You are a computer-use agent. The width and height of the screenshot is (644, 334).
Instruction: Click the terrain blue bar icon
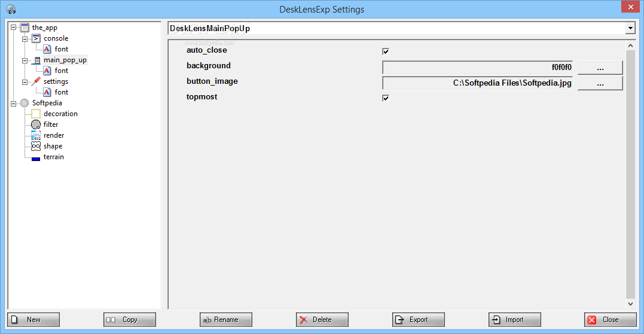point(36,159)
